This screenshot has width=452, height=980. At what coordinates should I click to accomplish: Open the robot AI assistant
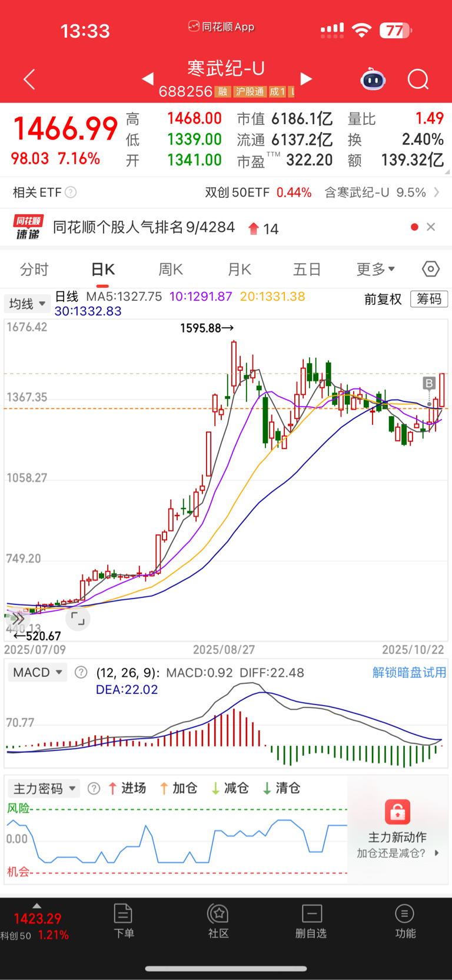373,79
